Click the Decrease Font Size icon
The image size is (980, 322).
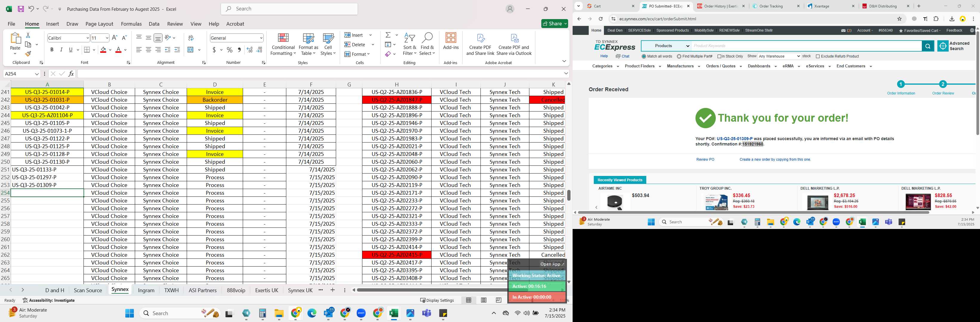(x=124, y=38)
